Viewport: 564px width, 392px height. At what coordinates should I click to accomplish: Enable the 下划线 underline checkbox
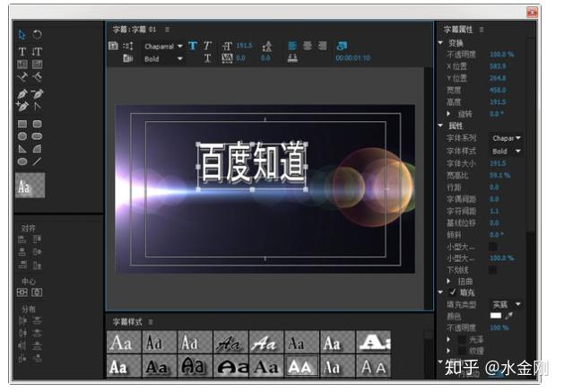point(493,270)
